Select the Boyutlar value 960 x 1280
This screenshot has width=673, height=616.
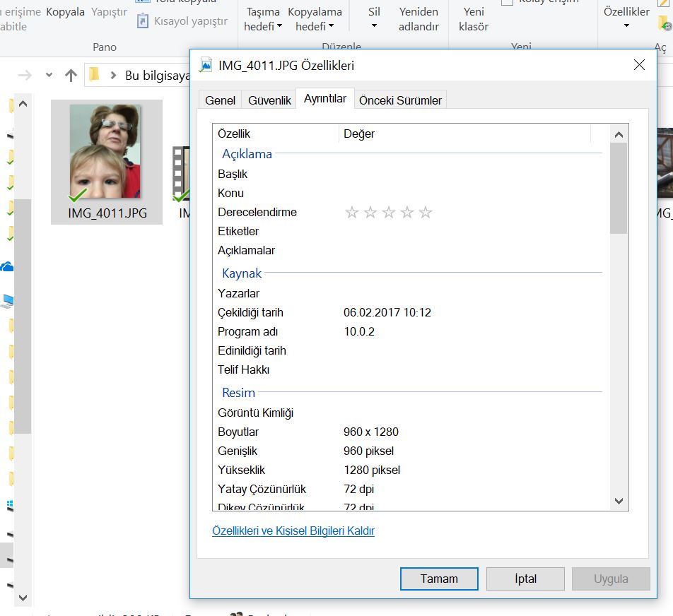(371, 432)
